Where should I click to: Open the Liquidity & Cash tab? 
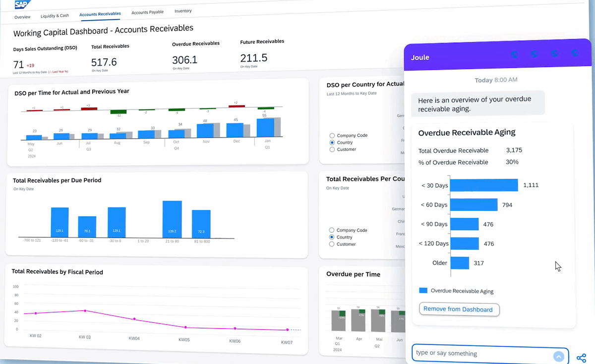(x=55, y=16)
